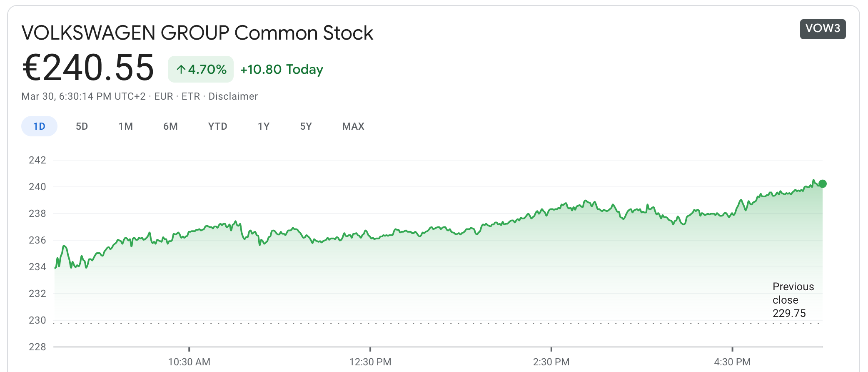Click the 4.70% change badge text
This screenshot has width=868, height=372.
pos(207,69)
